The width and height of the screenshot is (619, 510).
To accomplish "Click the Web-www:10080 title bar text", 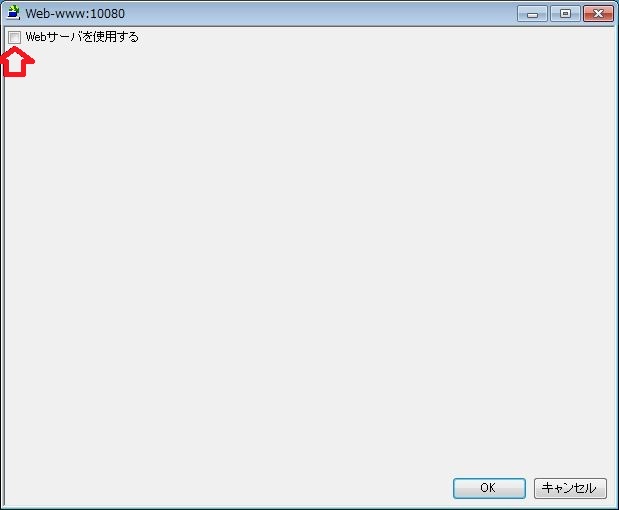I will [x=75, y=13].
